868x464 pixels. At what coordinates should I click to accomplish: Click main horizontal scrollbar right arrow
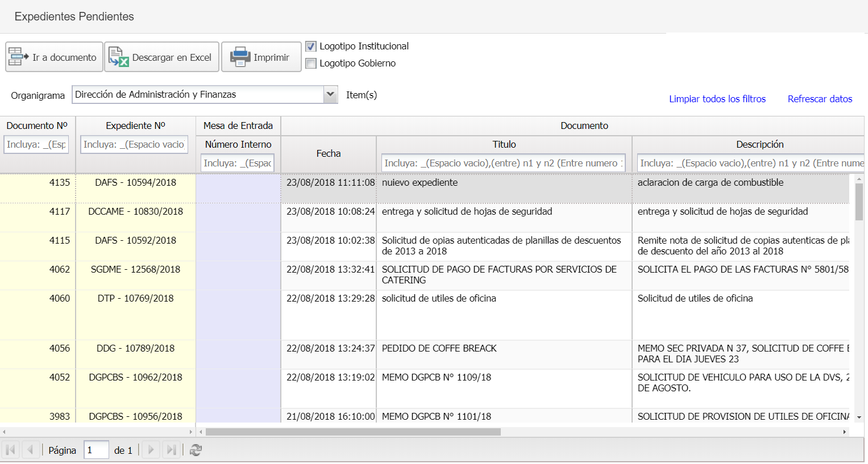tap(845, 432)
